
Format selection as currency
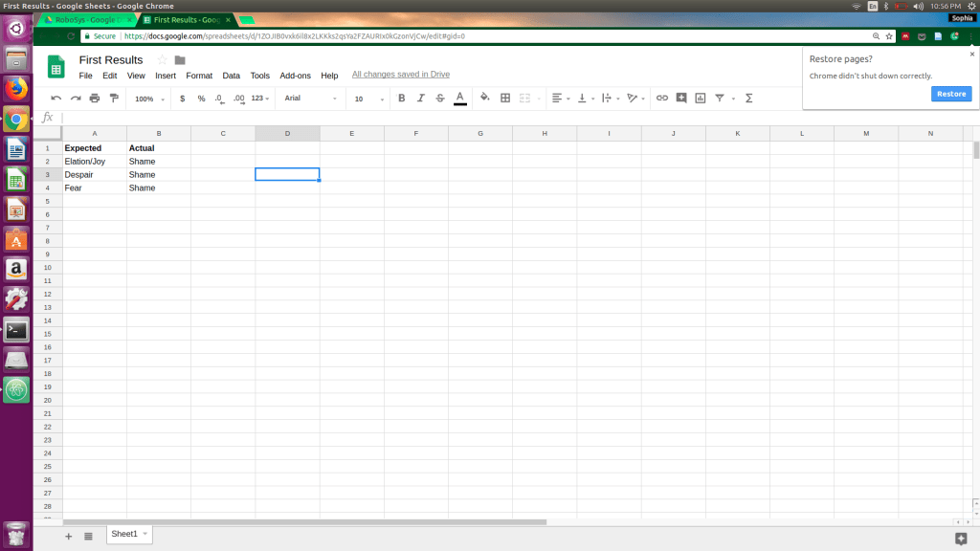coord(183,99)
